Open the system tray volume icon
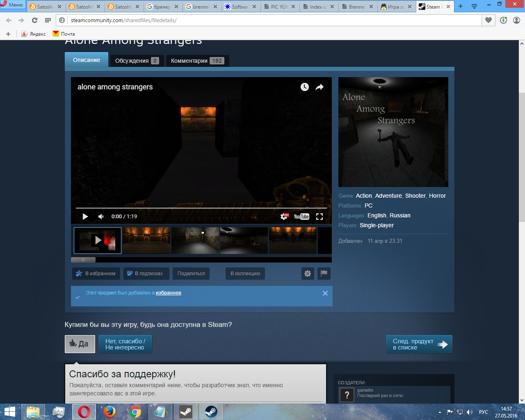This screenshot has height=420, width=525. [x=470, y=412]
